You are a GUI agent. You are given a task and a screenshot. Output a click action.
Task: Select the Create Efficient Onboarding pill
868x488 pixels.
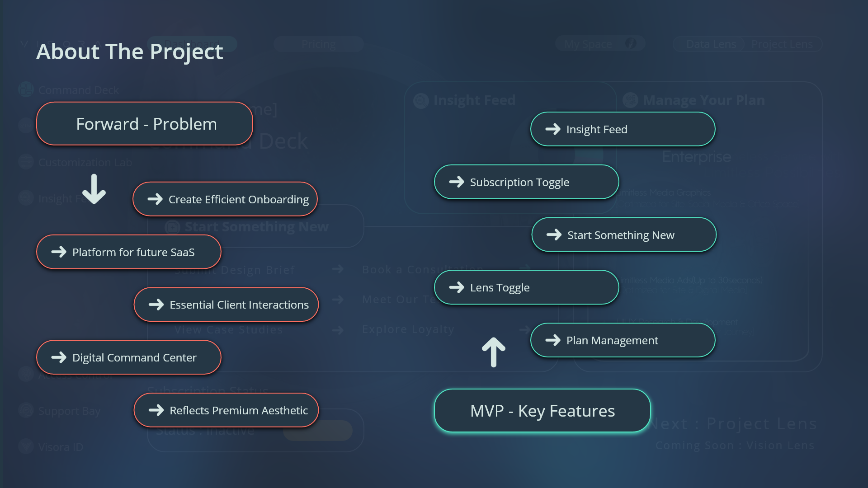(225, 199)
